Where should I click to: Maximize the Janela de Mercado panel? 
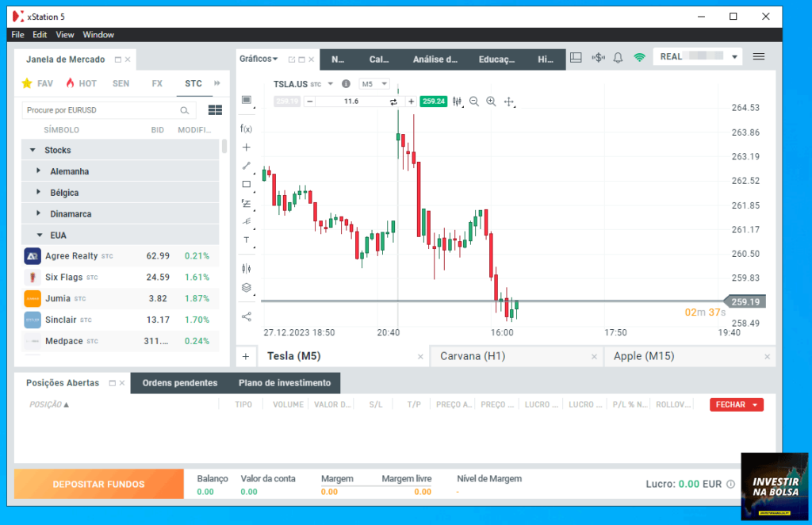click(x=118, y=59)
